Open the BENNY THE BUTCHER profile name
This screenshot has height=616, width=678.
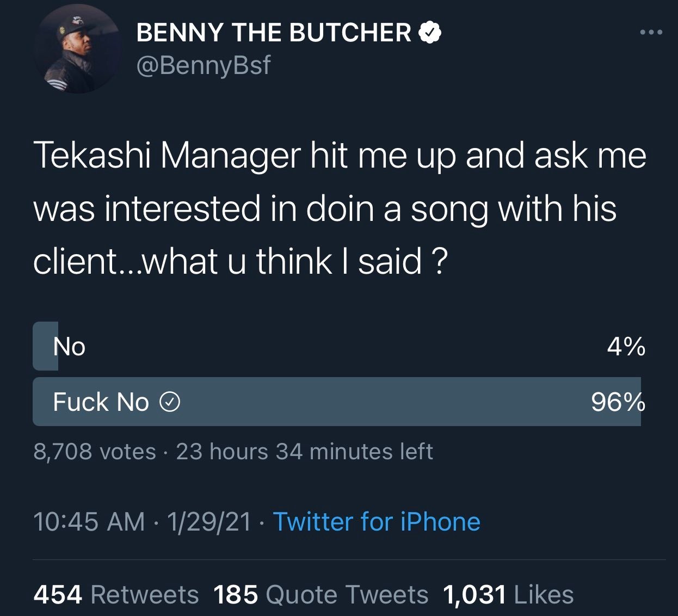click(x=274, y=33)
